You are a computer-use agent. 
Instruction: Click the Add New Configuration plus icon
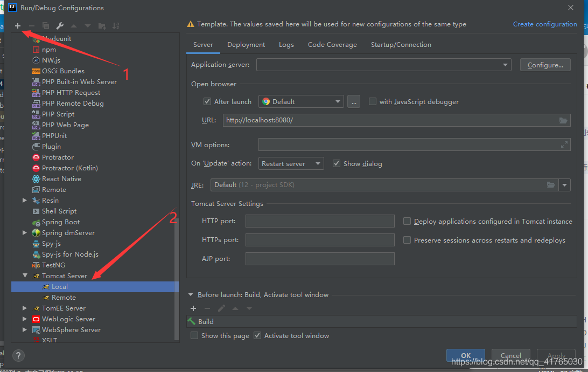coord(18,26)
